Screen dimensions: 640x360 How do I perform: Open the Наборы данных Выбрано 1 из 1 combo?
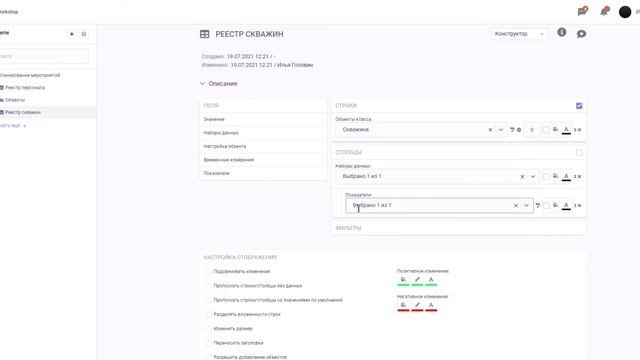[438, 176]
